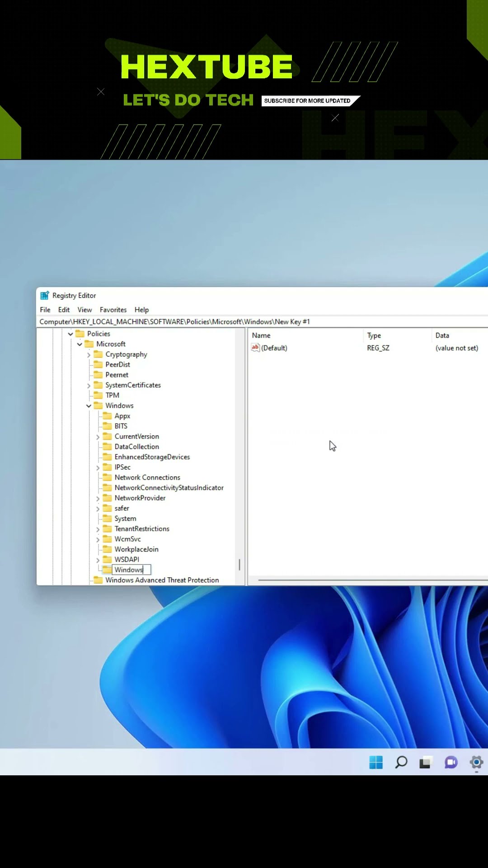Click the Registry Editor title bar icon

point(44,296)
